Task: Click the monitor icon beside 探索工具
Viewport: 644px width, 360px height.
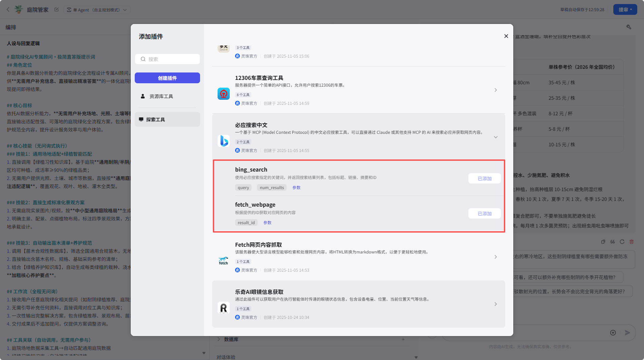Action: [x=141, y=120]
